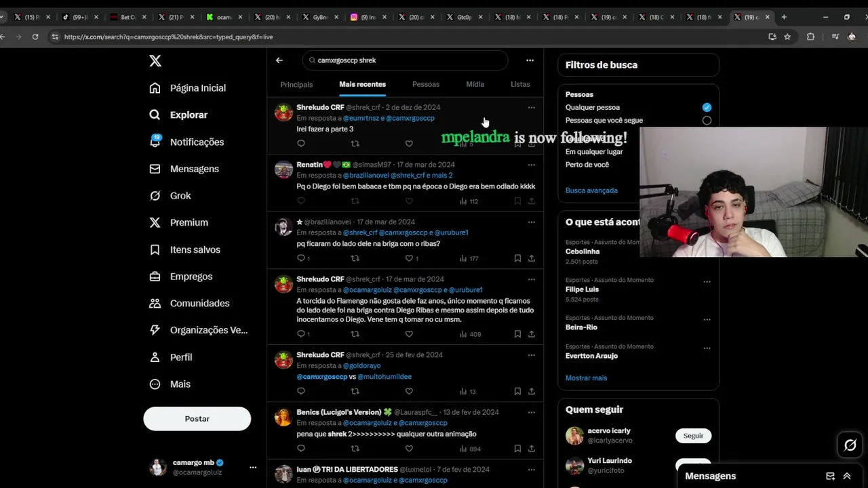Compose new message icon in Mensagens bar

click(830, 476)
